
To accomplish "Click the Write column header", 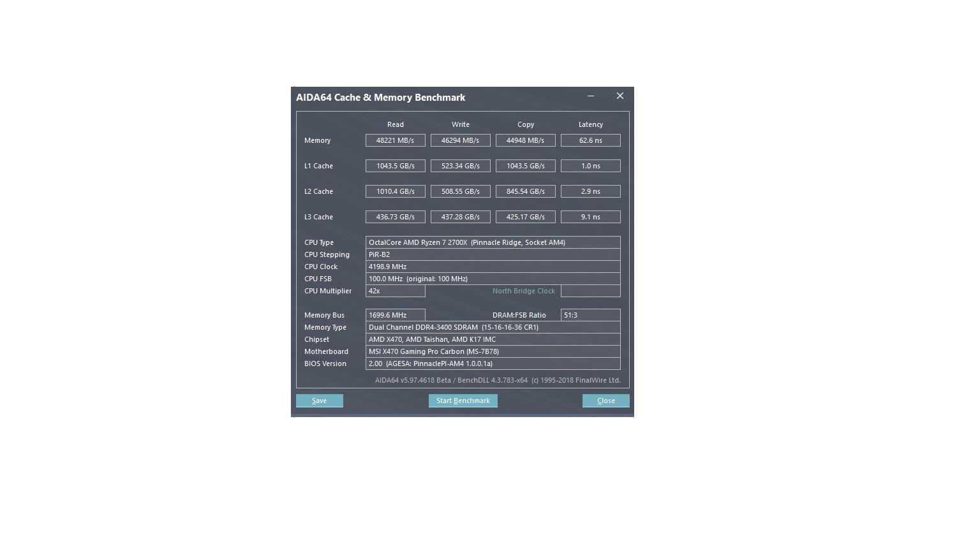I will click(461, 124).
